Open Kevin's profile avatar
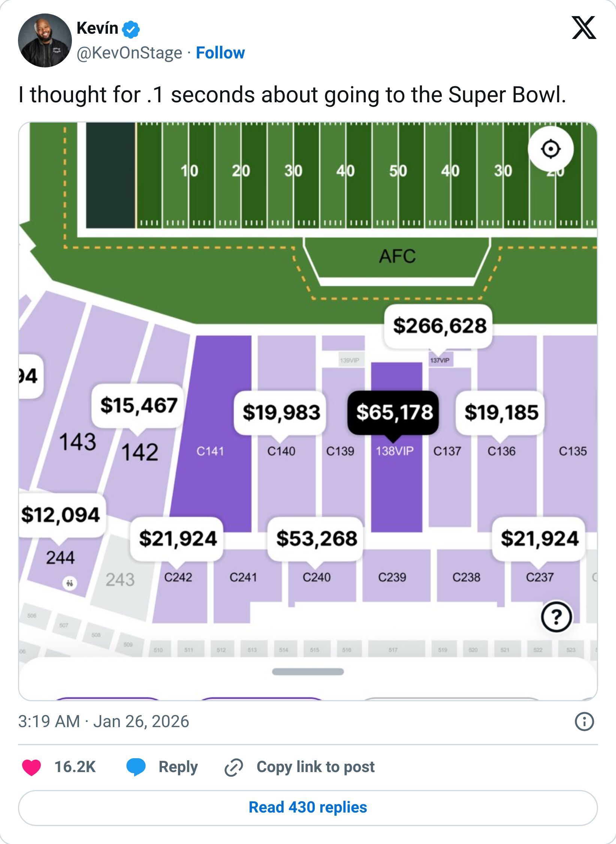Screen dimensions: 616x844 45,40
